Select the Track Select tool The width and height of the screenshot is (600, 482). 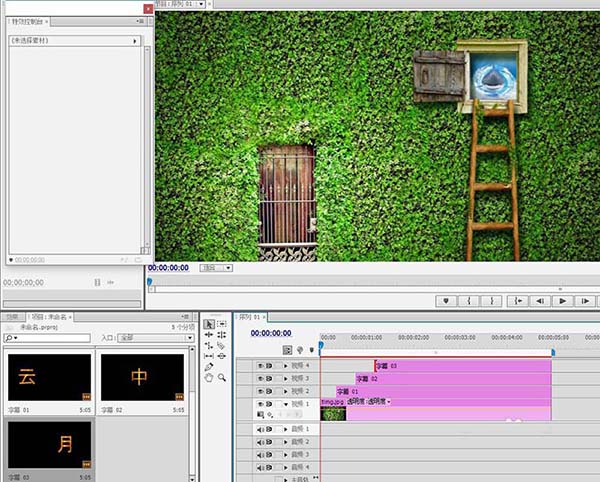click(221, 324)
